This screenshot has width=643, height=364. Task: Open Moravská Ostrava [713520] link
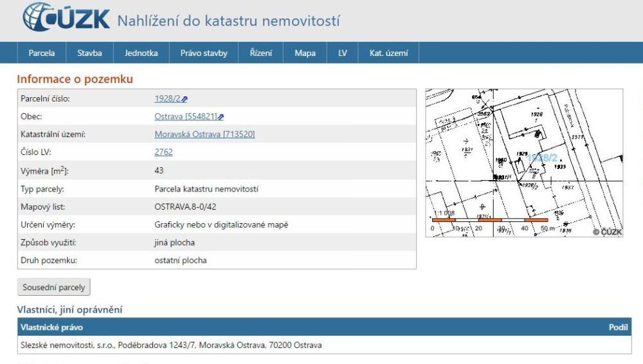pos(204,134)
